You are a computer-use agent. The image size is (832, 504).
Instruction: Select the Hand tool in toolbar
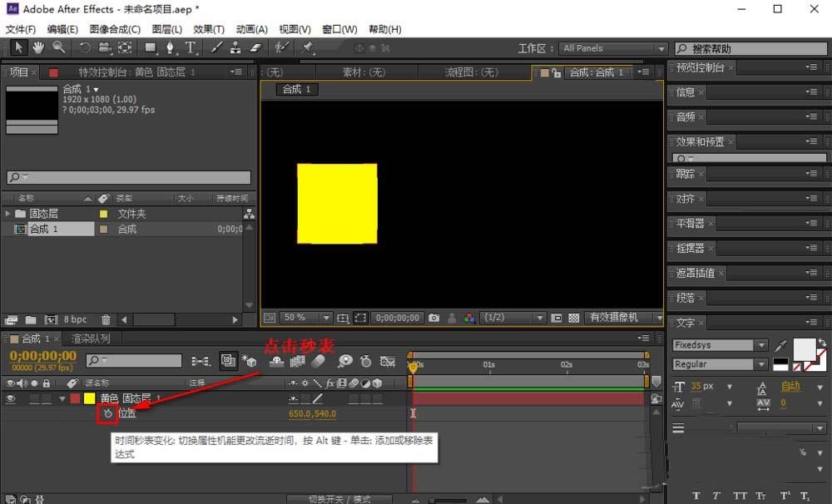pos(38,48)
